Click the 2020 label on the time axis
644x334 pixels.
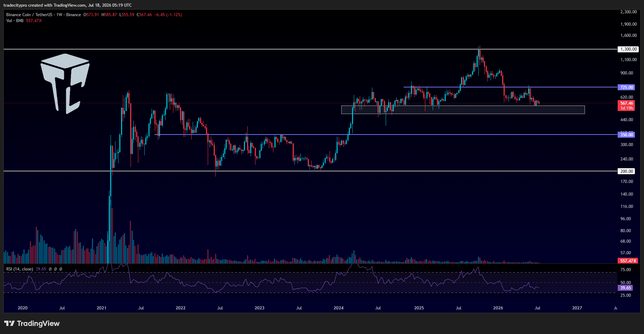coord(22,308)
